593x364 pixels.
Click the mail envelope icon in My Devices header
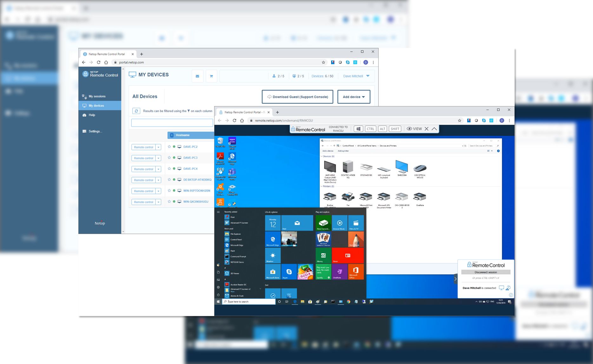(197, 76)
